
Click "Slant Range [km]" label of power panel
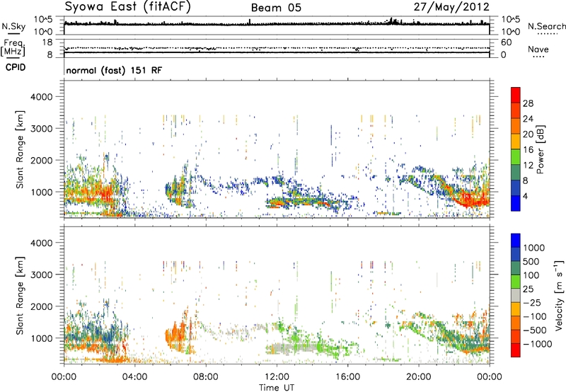tap(20, 149)
